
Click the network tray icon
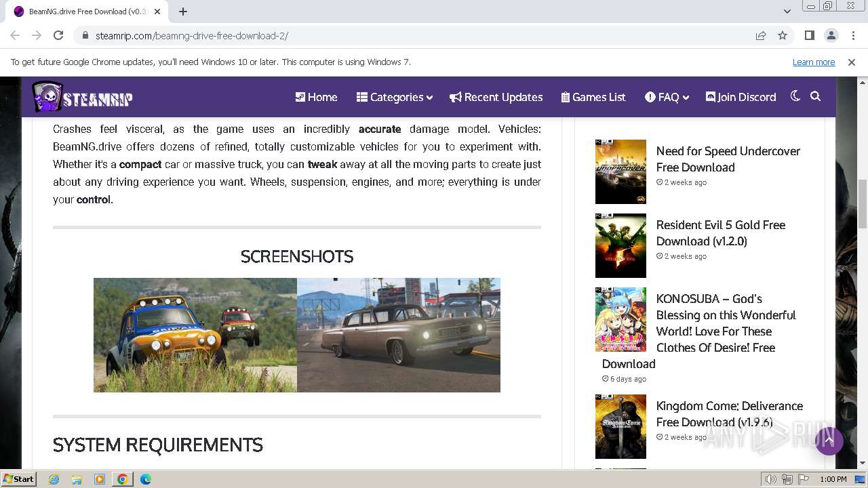click(x=787, y=479)
